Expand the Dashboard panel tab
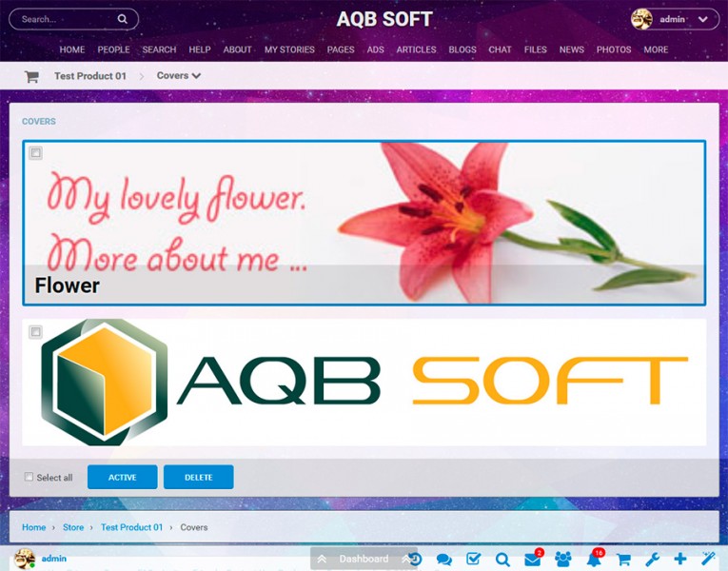 click(x=364, y=559)
